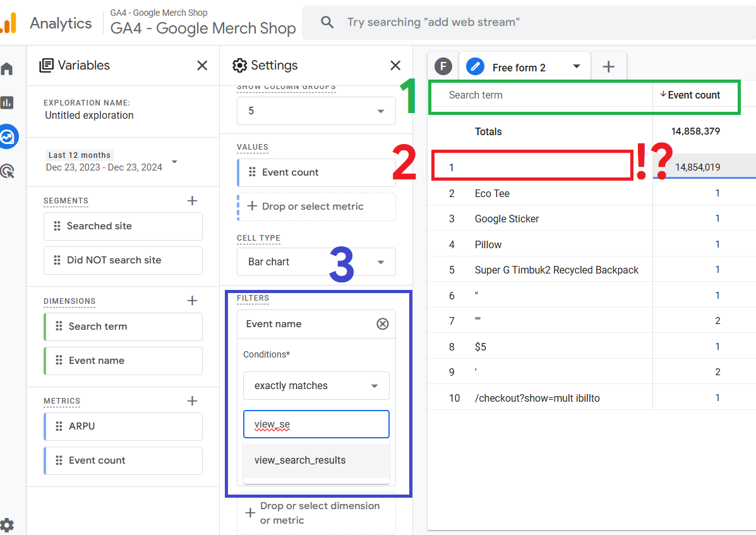Image resolution: width=756 pixels, height=535 pixels.
Task: Open the Explore icon in sidebar
Action: pos(8,137)
